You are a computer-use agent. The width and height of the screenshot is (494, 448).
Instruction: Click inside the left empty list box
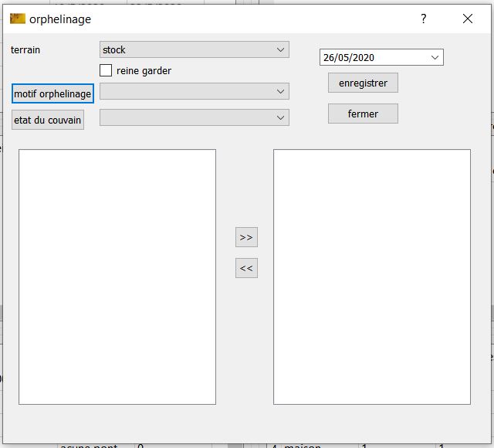coord(117,276)
